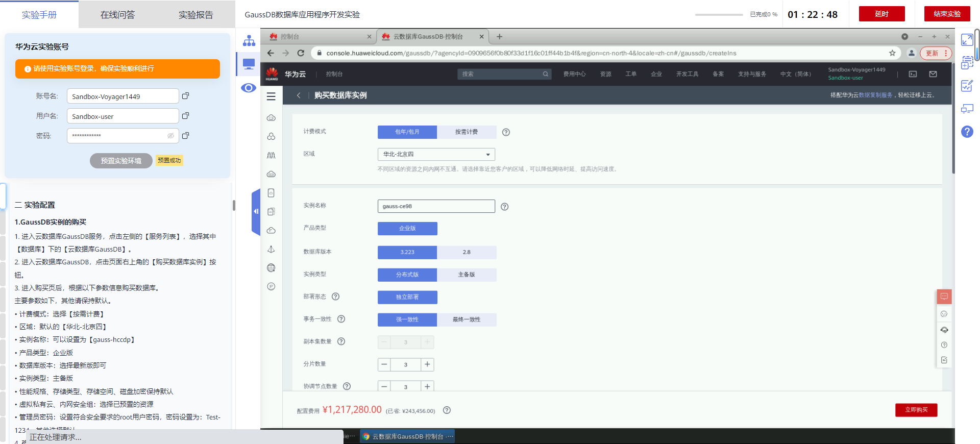
Task: Show help for 部署形态
Action: (x=335, y=297)
